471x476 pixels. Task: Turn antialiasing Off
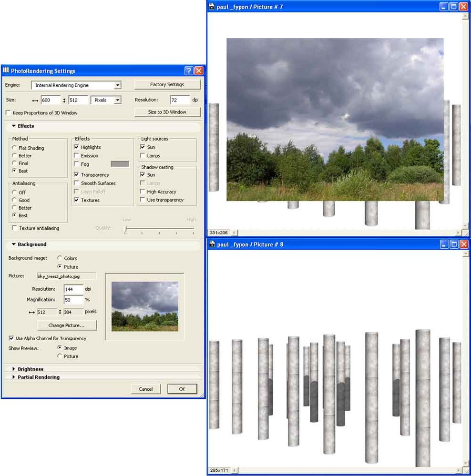click(14, 192)
